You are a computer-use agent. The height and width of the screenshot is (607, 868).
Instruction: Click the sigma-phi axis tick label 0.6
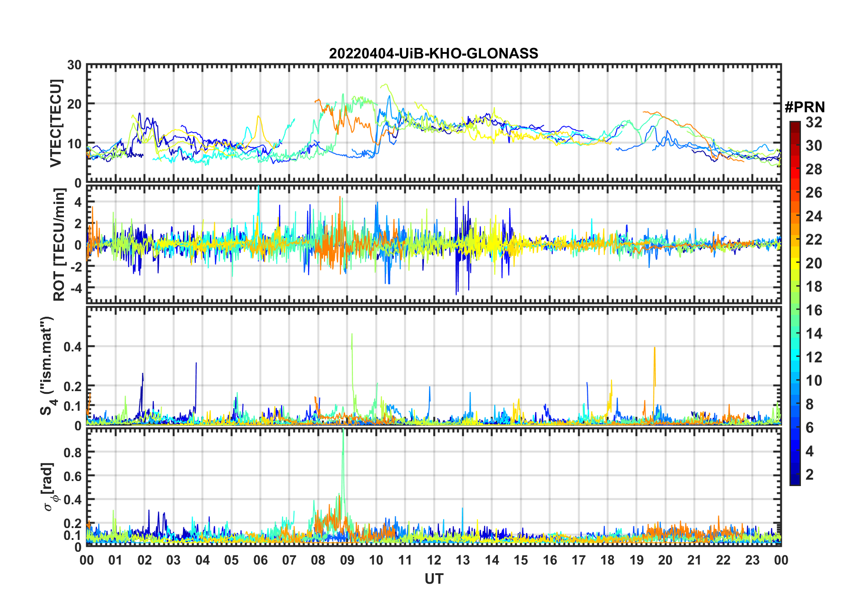click(x=73, y=476)
